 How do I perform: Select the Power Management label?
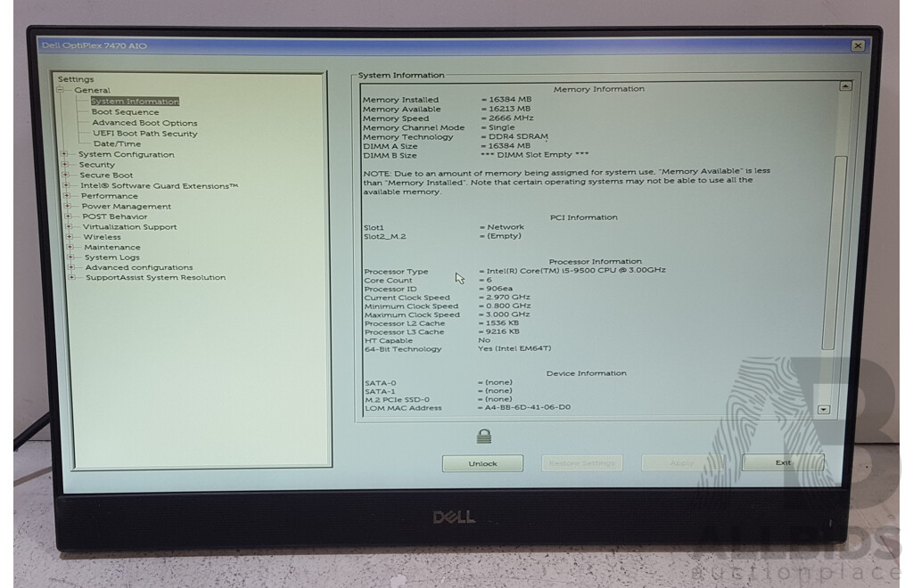(127, 207)
